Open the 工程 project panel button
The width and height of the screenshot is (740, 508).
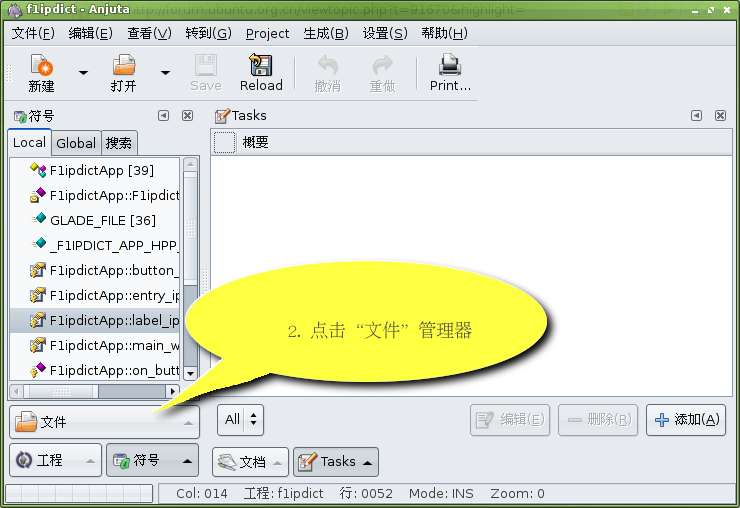(56, 460)
